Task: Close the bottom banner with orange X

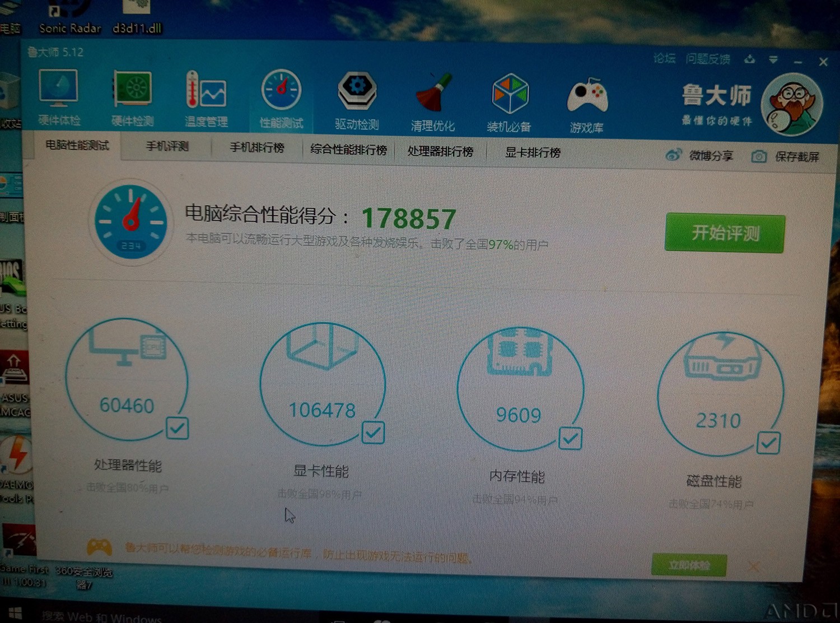Action: pyautogui.click(x=754, y=567)
